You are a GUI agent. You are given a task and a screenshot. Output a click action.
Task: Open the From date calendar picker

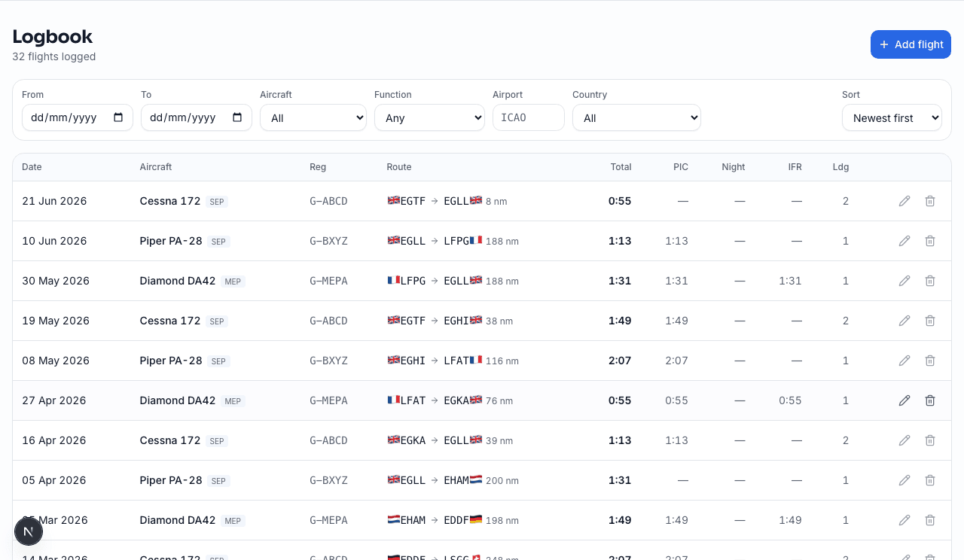pyautogui.click(x=118, y=117)
